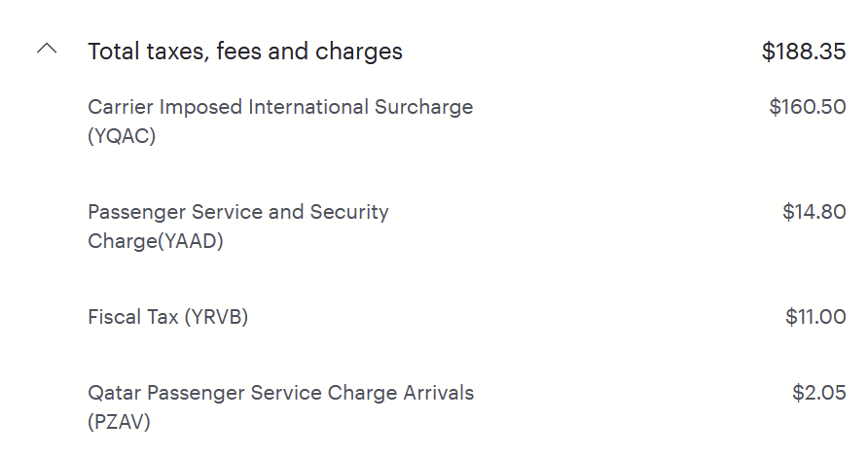Select the $14.80 charge amount
The height and width of the screenshot is (456, 868).
pos(814,212)
